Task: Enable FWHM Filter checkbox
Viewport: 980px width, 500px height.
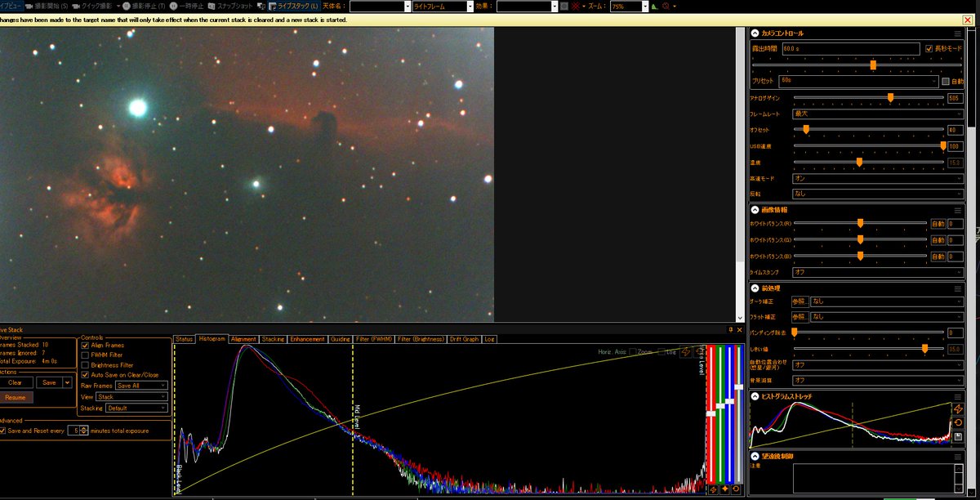Action: 85,355
